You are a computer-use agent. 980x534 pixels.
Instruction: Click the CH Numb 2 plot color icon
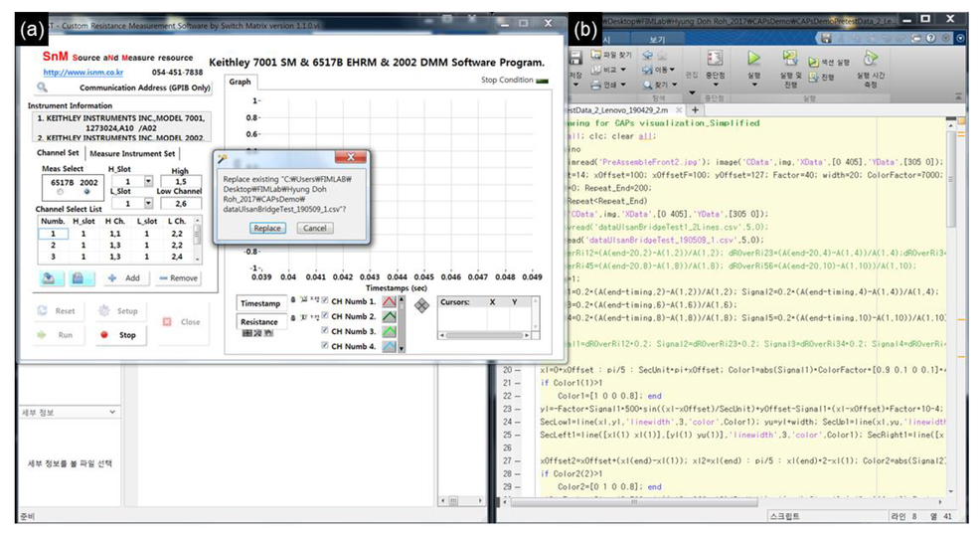coord(389,316)
